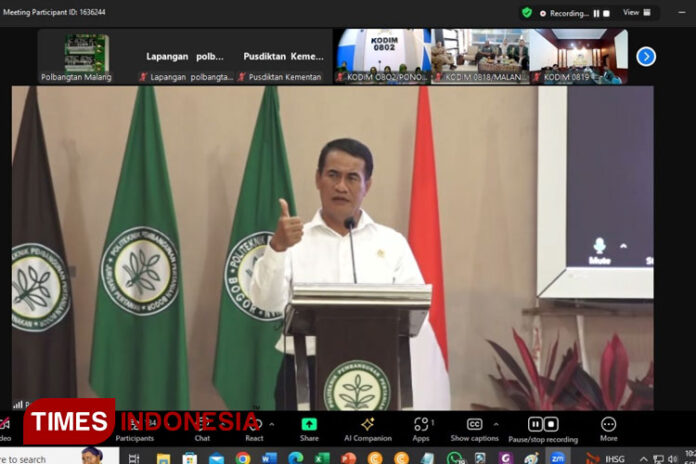Open File Explorer from the taskbar

(163, 458)
